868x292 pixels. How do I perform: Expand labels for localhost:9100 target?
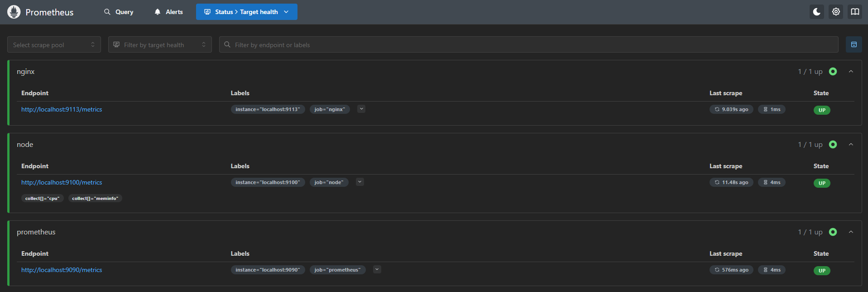point(360,182)
